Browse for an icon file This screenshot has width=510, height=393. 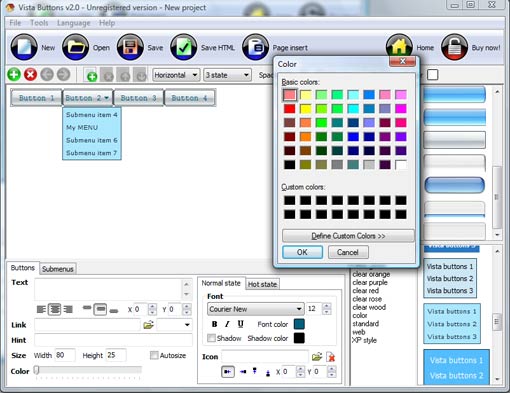pyautogui.click(x=317, y=357)
